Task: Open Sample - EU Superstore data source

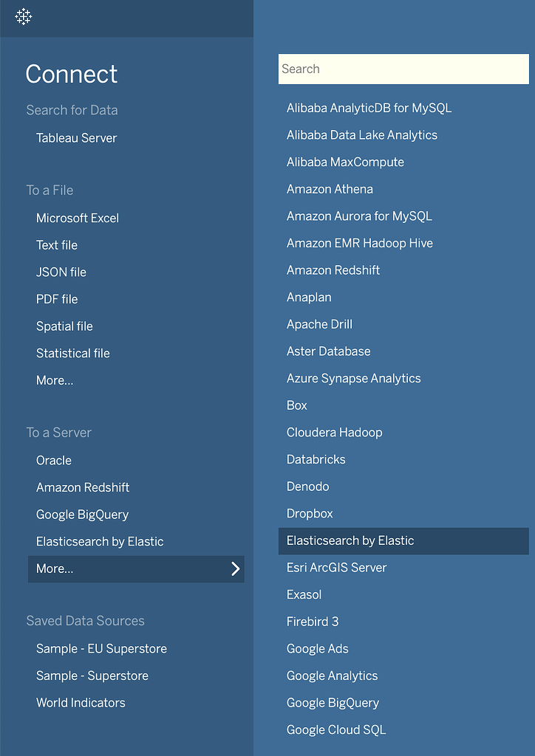Action: coord(100,648)
